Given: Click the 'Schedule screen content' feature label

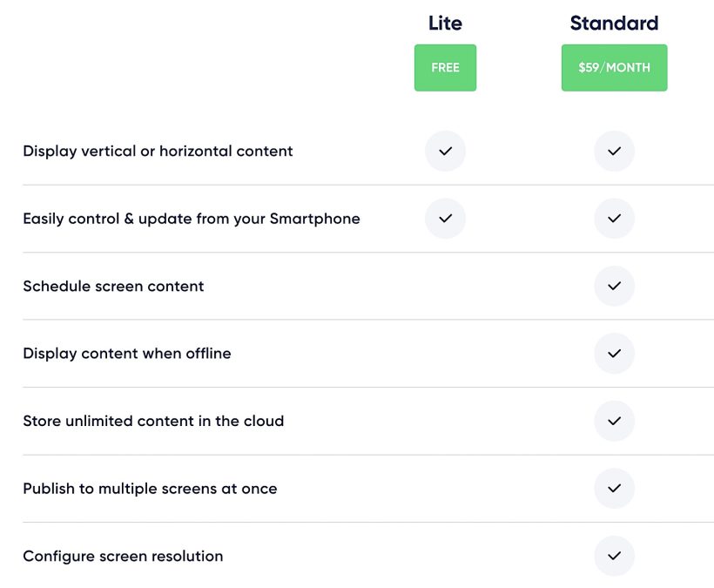Looking at the screenshot, I should tap(113, 286).
